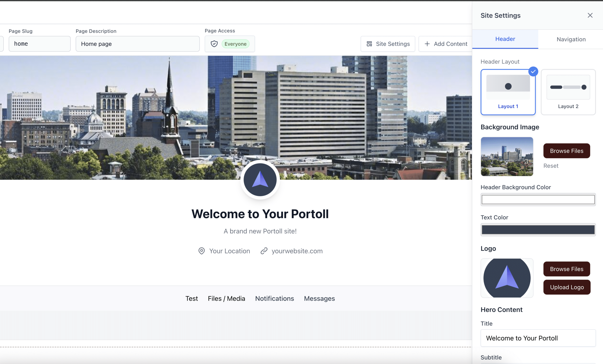
Task: Open the dark Text Color swatch
Action: point(538,230)
